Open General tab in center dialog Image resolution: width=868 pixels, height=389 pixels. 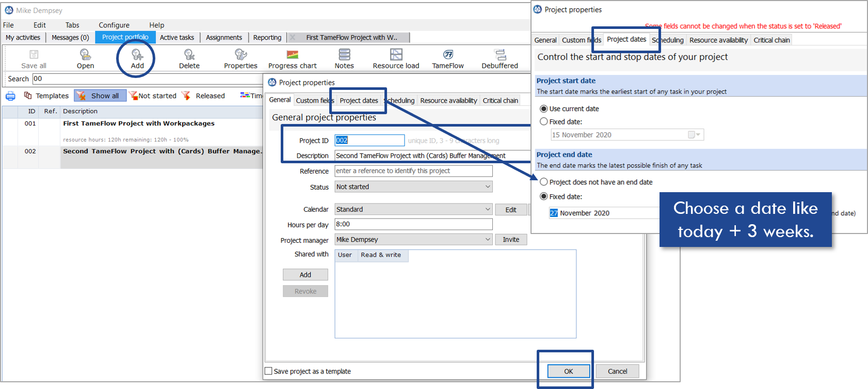coord(280,100)
